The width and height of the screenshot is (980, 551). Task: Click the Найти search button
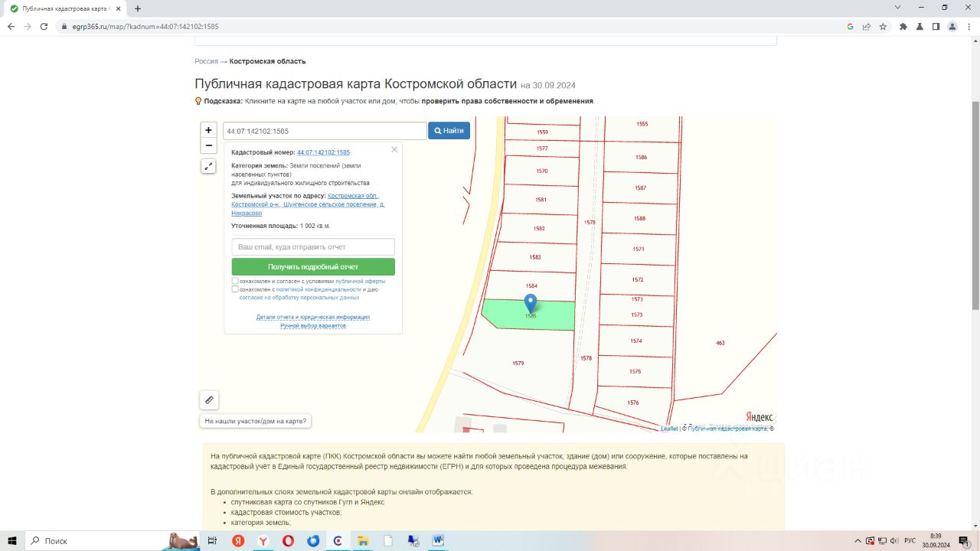coord(449,131)
